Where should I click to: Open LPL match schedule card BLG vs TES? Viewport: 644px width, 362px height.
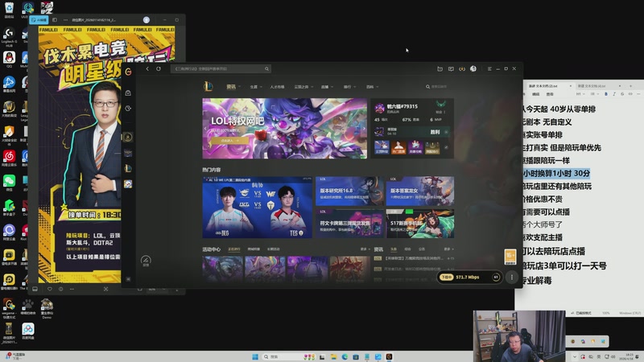click(257, 208)
